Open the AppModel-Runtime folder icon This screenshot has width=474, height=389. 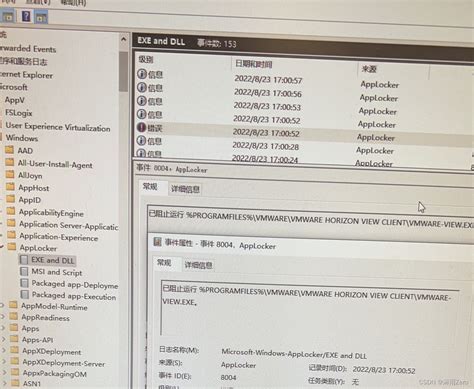point(13,305)
